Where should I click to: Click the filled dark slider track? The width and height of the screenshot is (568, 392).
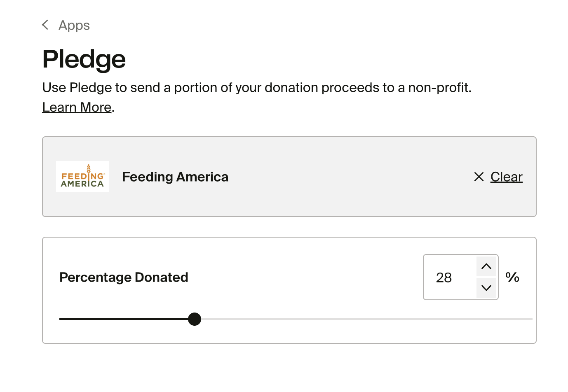124,319
